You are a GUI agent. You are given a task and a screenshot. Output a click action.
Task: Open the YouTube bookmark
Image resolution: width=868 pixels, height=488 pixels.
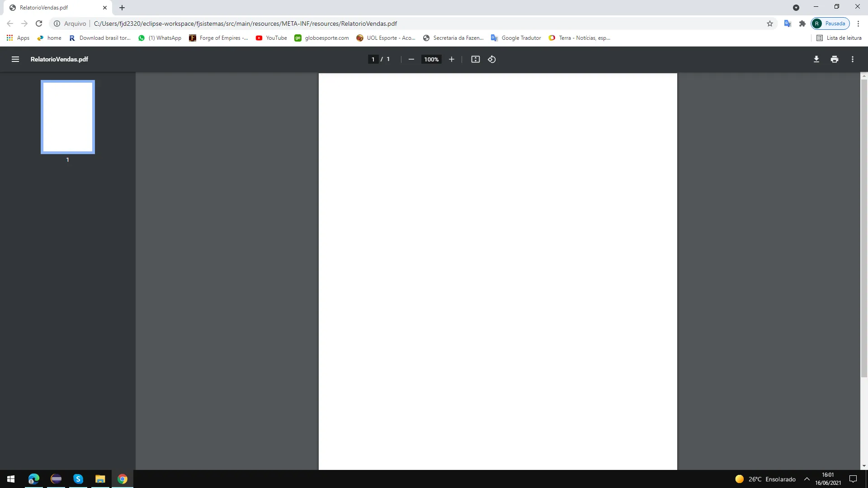pos(271,38)
